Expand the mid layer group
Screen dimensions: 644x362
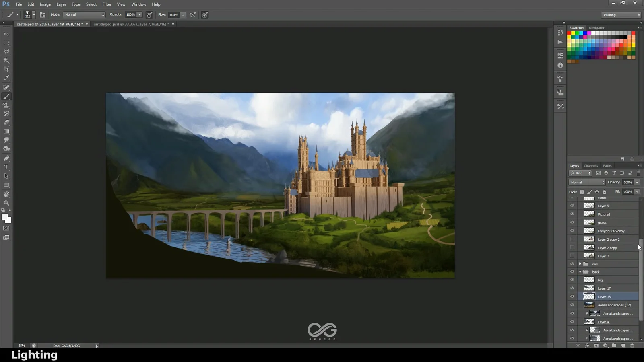580,264
